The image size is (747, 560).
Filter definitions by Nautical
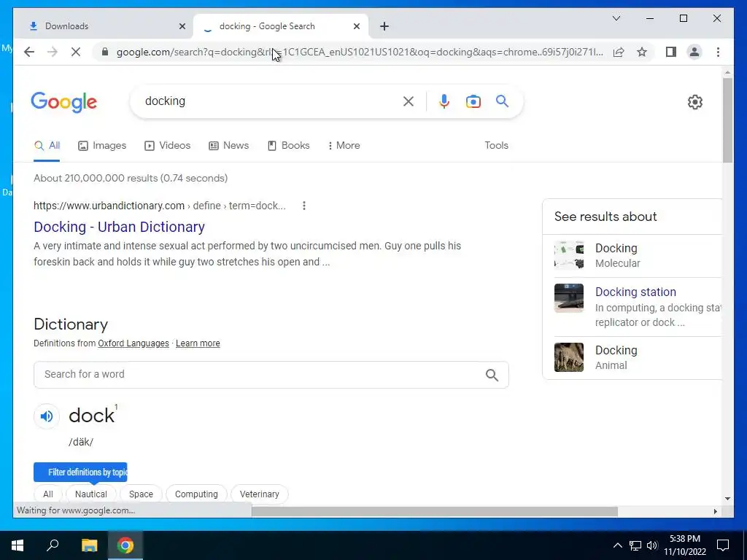point(91,494)
